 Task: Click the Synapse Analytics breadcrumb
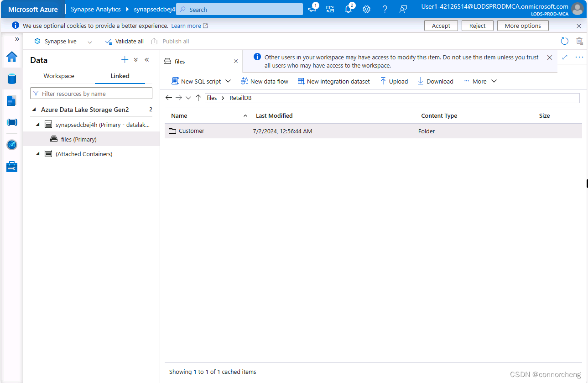[x=96, y=9]
